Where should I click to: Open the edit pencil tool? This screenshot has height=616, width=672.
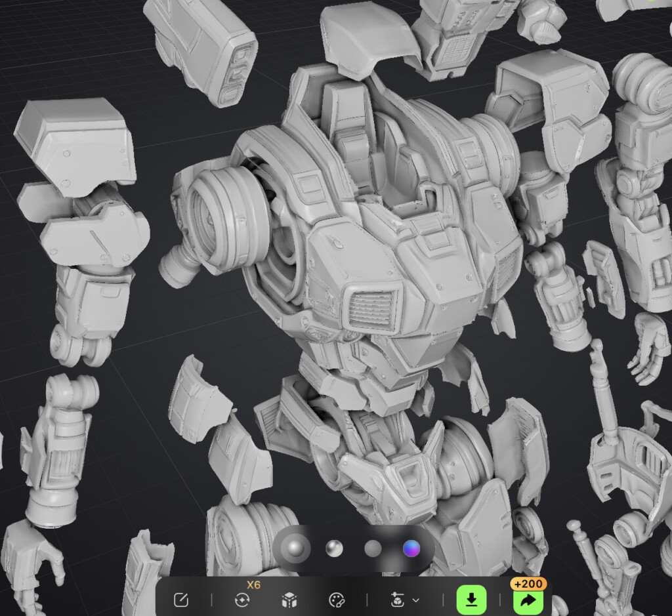point(181,600)
